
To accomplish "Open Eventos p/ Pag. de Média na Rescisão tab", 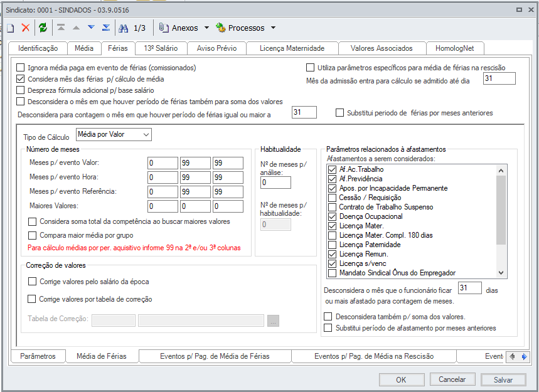I will click(374, 356).
